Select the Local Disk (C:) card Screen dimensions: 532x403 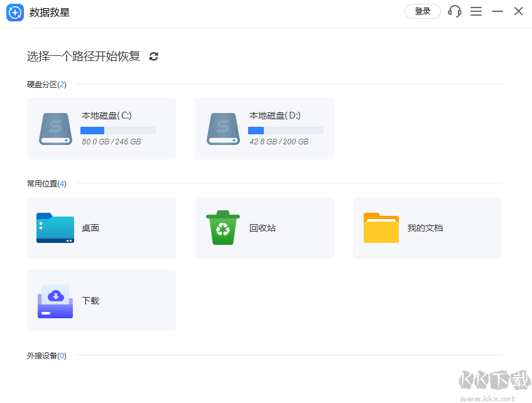pyautogui.click(x=100, y=128)
